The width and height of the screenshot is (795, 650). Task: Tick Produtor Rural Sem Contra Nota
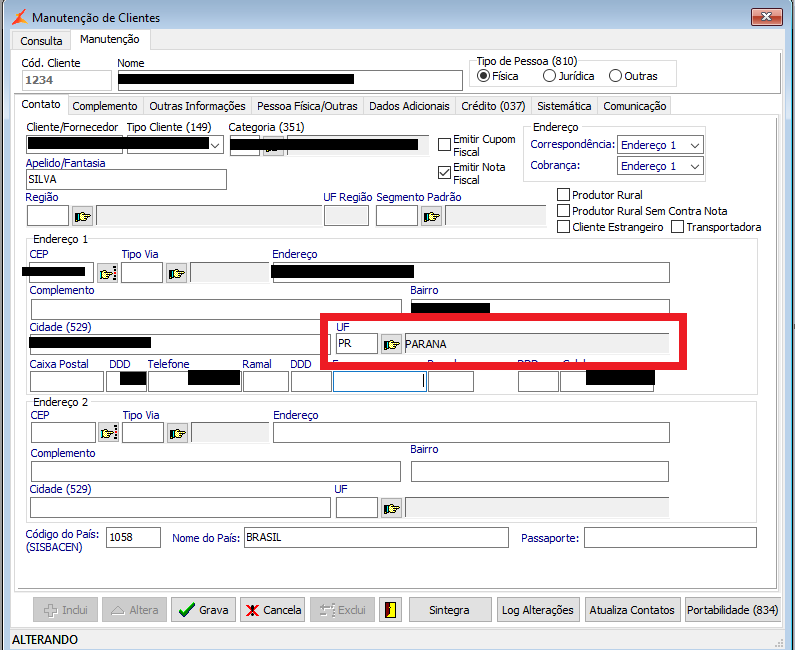point(563,210)
